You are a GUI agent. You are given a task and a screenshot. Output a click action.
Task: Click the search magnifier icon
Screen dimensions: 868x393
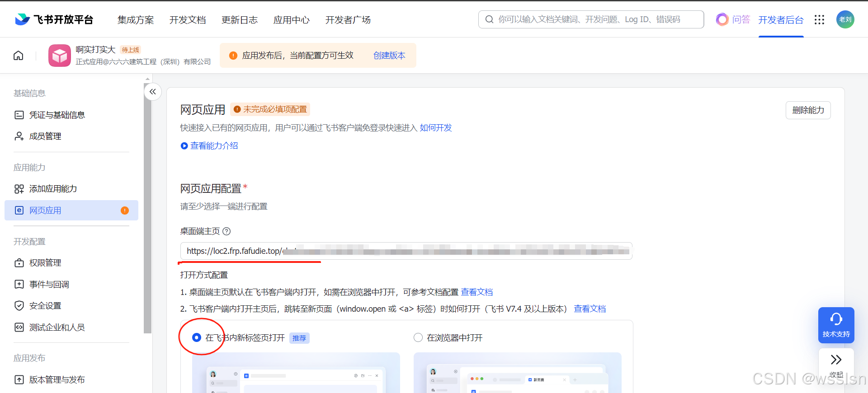489,19
